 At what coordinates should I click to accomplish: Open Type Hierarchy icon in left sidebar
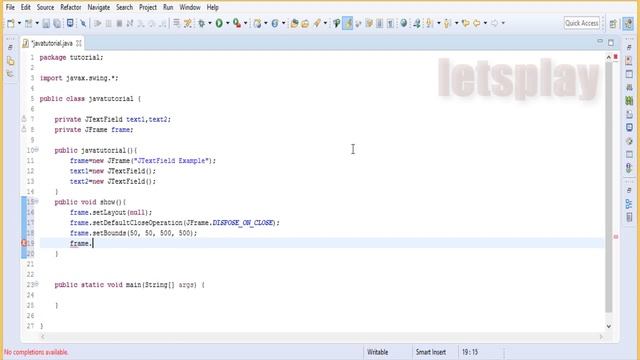tap(11, 74)
